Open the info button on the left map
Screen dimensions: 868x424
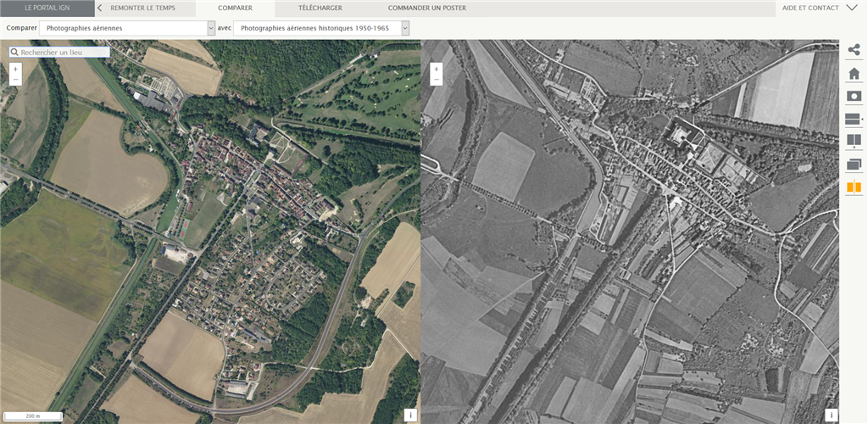pyautogui.click(x=410, y=416)
